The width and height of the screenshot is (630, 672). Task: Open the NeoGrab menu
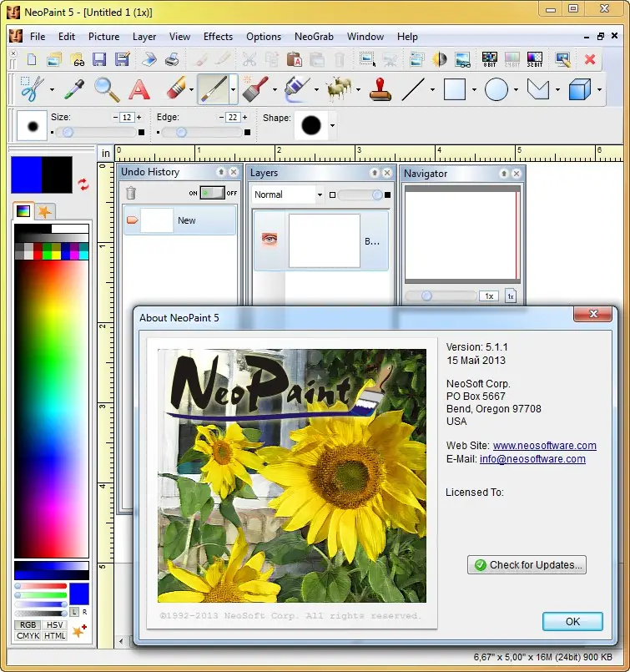click(x=314, y=37)
